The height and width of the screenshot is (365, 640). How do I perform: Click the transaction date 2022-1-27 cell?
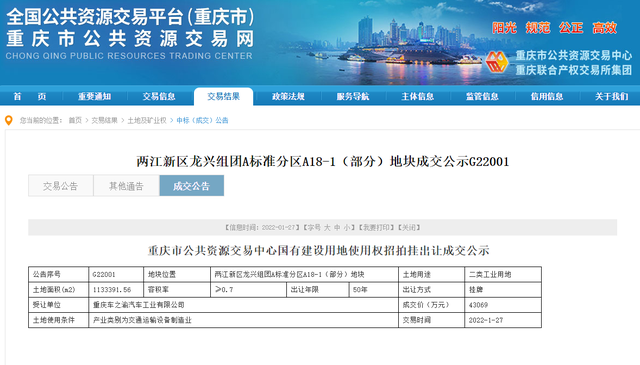pos(503,320)
